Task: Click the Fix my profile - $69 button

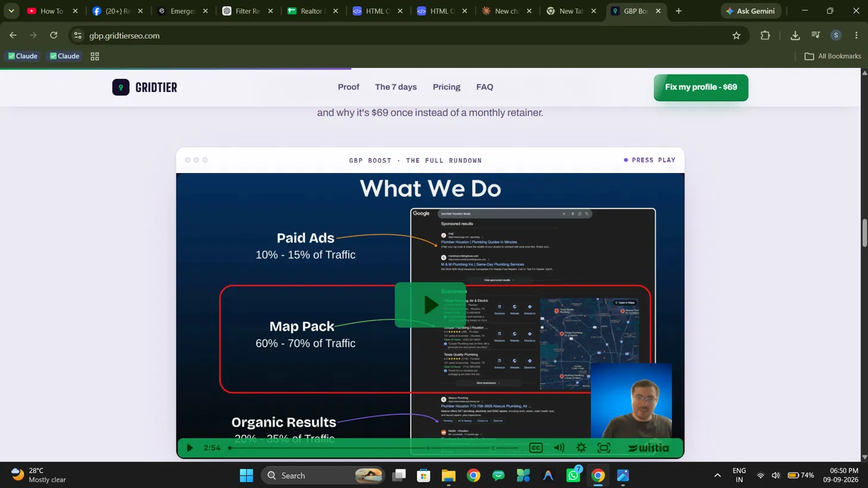Action: click(x=701, y=88)
